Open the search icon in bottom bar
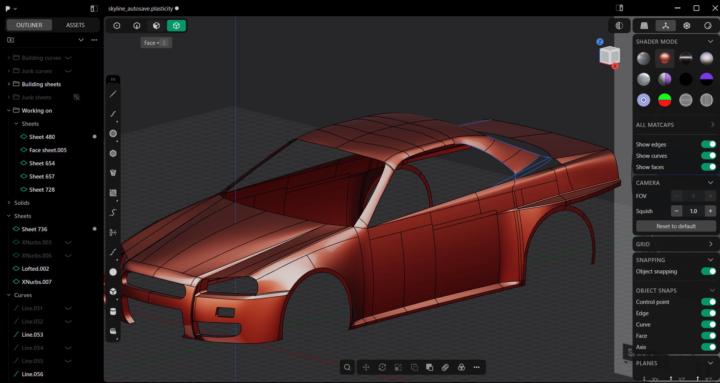Viewport: 720px width, 383px height. (347, 367)
